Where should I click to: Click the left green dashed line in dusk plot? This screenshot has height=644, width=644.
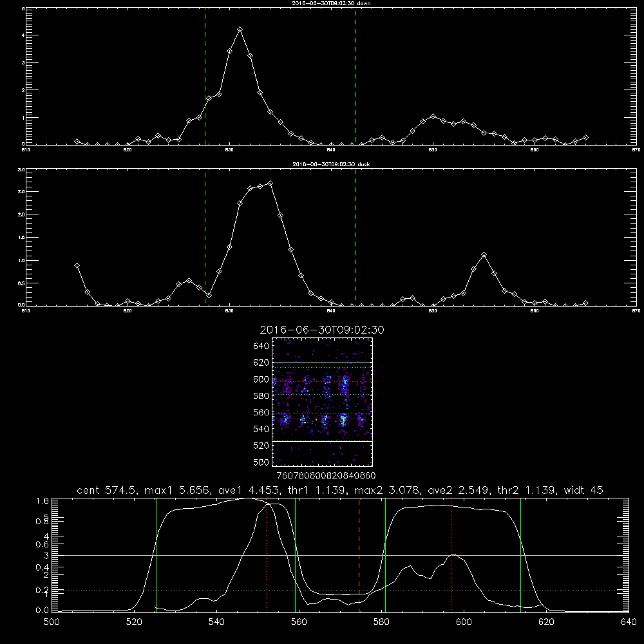tap(205, 238)
